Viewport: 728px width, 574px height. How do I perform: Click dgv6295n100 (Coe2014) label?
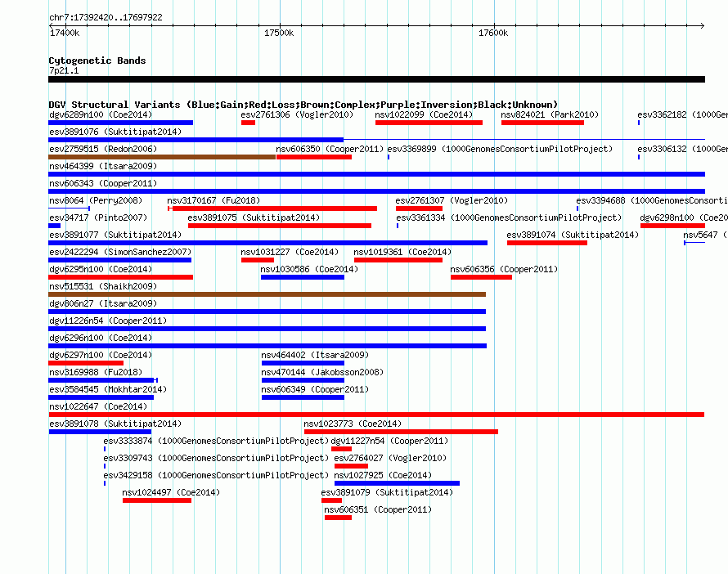point(101,269)
